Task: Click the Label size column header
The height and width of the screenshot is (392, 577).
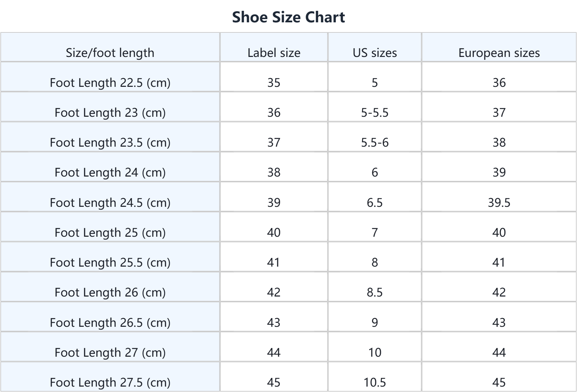Action: [x=274, y=53]
